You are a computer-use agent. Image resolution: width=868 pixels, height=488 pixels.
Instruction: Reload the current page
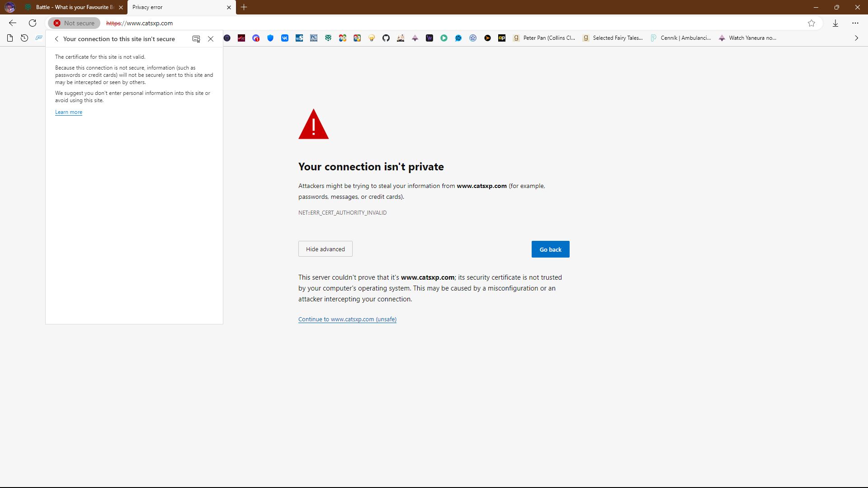(x=33, y=23)
